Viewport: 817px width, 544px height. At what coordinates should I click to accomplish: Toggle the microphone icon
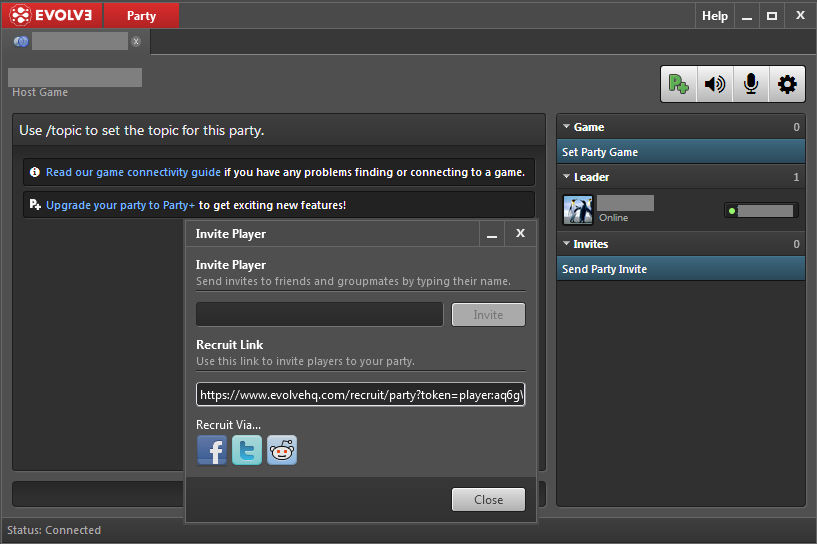(x=751, y=84)
